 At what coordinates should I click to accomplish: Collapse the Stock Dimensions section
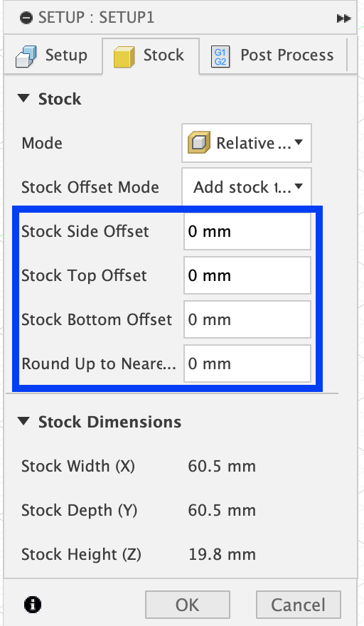point(24,421)
